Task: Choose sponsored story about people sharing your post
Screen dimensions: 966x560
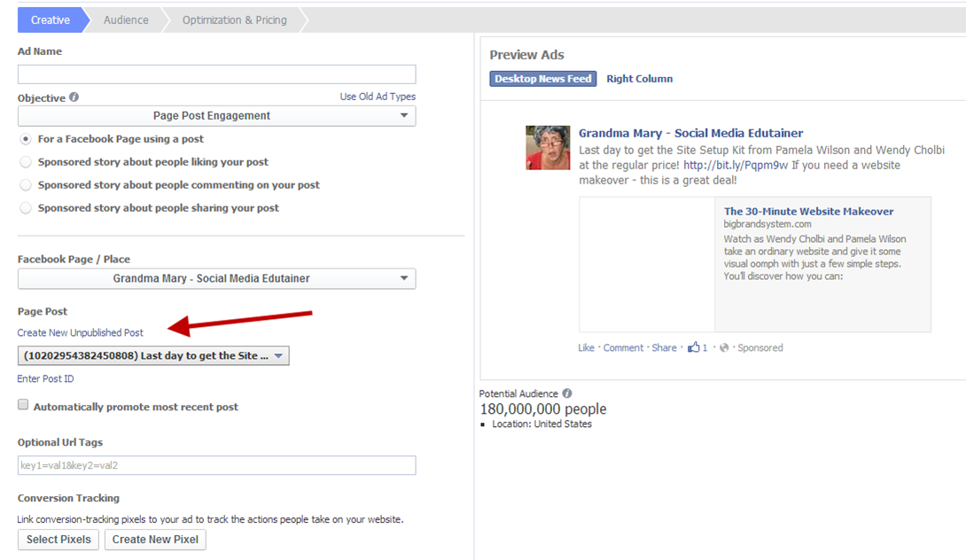Action: 26,208
